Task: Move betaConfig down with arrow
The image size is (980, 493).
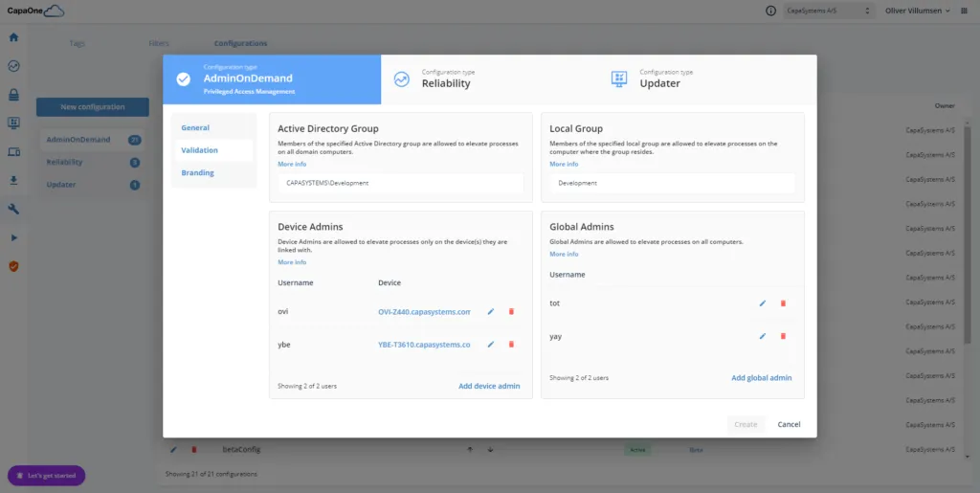Action: click(x=490, y=449)
